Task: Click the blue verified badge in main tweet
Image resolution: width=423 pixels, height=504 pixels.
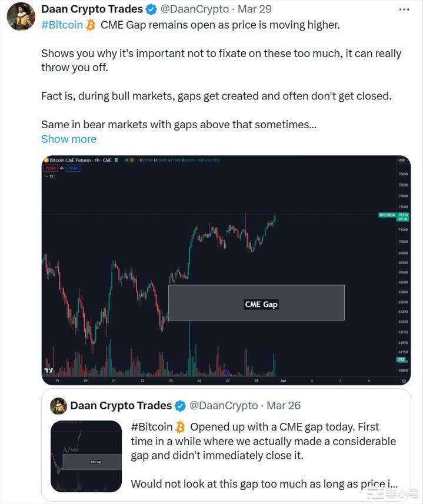Action: [151, 9]
